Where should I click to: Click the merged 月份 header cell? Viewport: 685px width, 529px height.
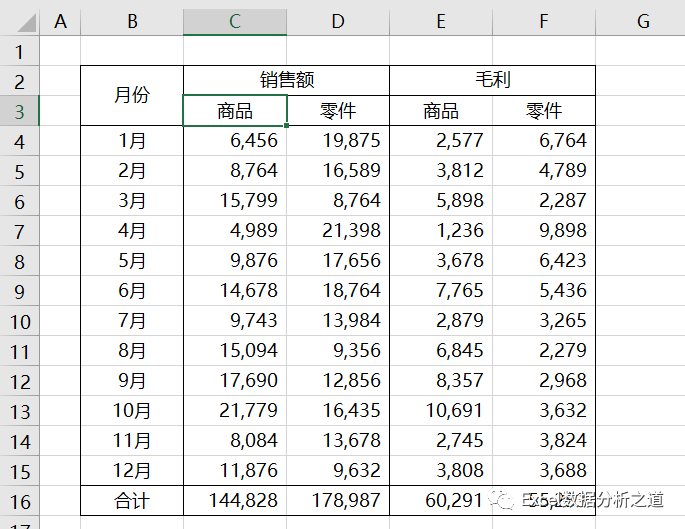pos(132,96)
